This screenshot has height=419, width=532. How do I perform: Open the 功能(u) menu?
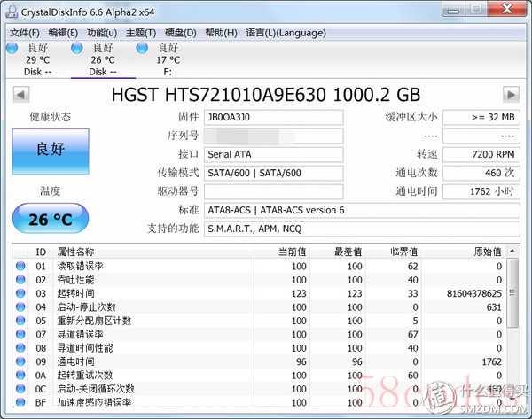click(101, 33)
